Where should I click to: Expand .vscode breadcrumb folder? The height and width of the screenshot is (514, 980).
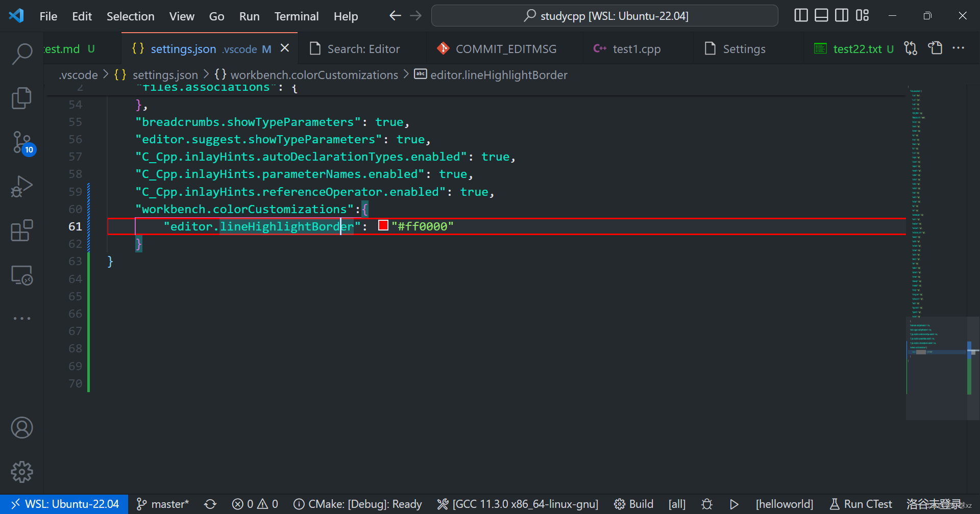pos(78,75)
